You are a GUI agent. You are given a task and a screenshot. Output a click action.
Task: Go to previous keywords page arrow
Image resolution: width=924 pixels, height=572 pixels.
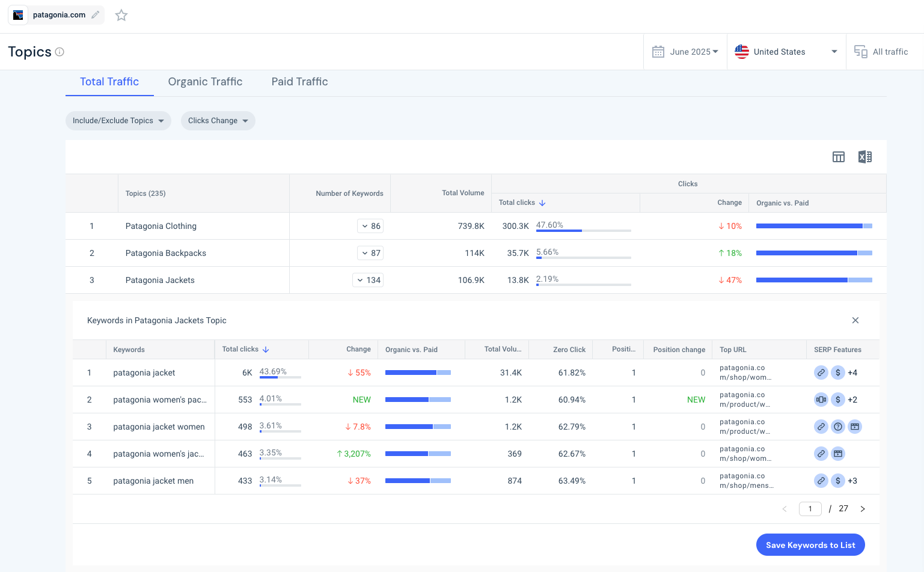pos(785,509)
